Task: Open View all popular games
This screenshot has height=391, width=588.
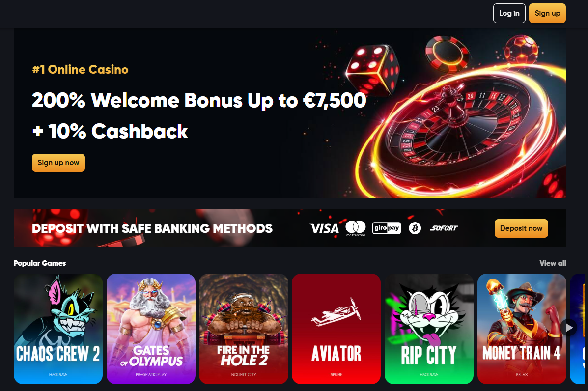Action: click(x=553, y=263)
